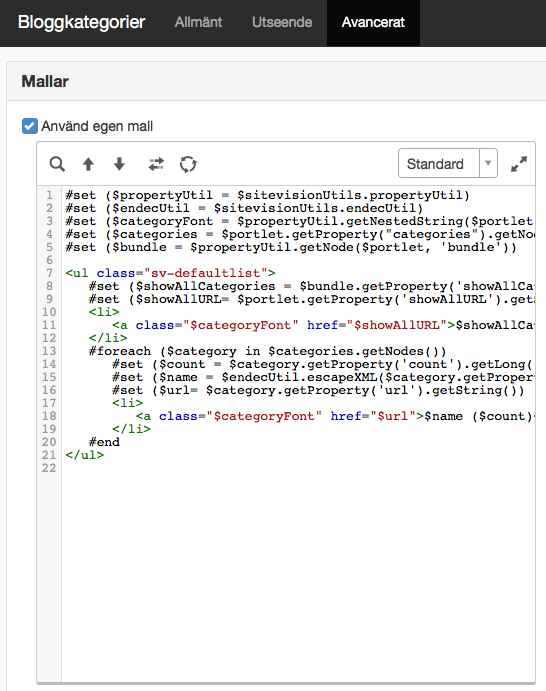Click the up arrow find-previous icon
The image size is (546, 691).
tap(89, 164)
